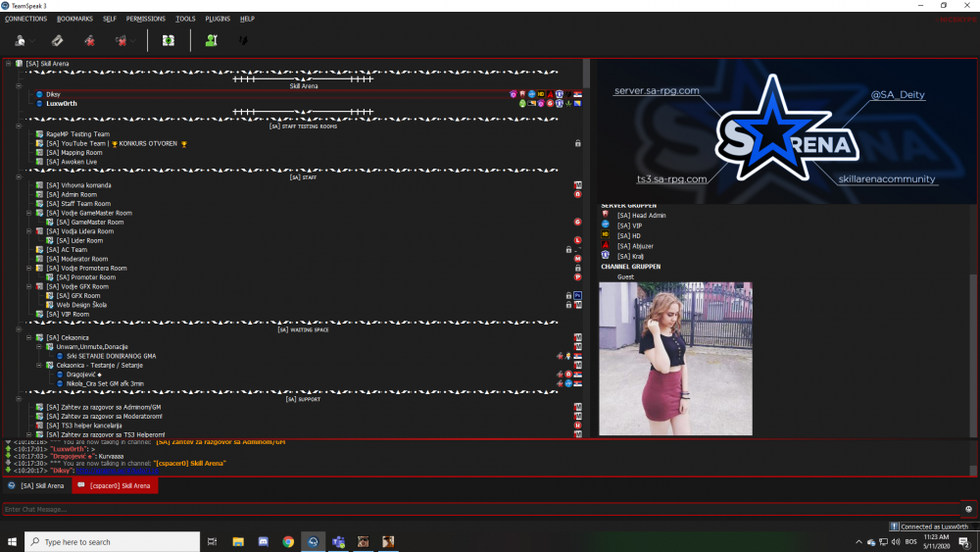Toggle the Subscribe to all channels icon

click(x=169, y=40)
